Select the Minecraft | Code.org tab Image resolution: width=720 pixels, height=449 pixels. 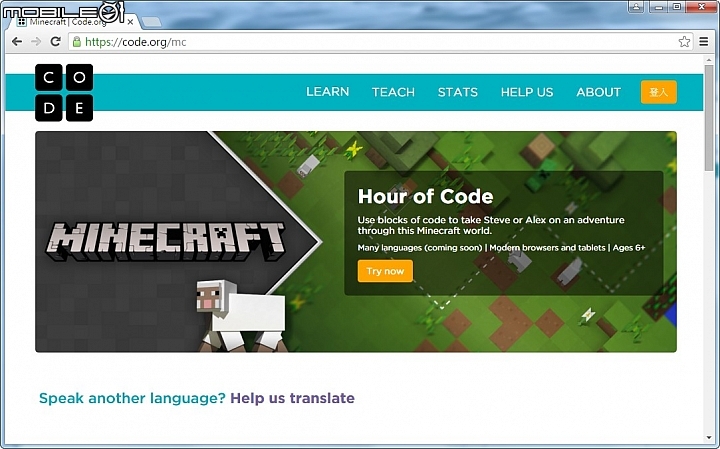pos(73,22)
